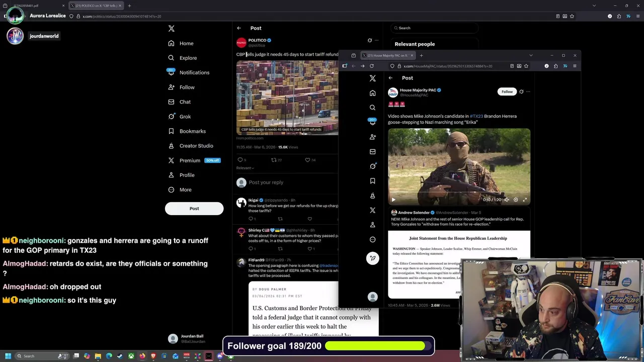The width and height of the screenshot is (644, 362).
Task: Go back using the arrow beside Post in the front window
Action: click(390, 78)
